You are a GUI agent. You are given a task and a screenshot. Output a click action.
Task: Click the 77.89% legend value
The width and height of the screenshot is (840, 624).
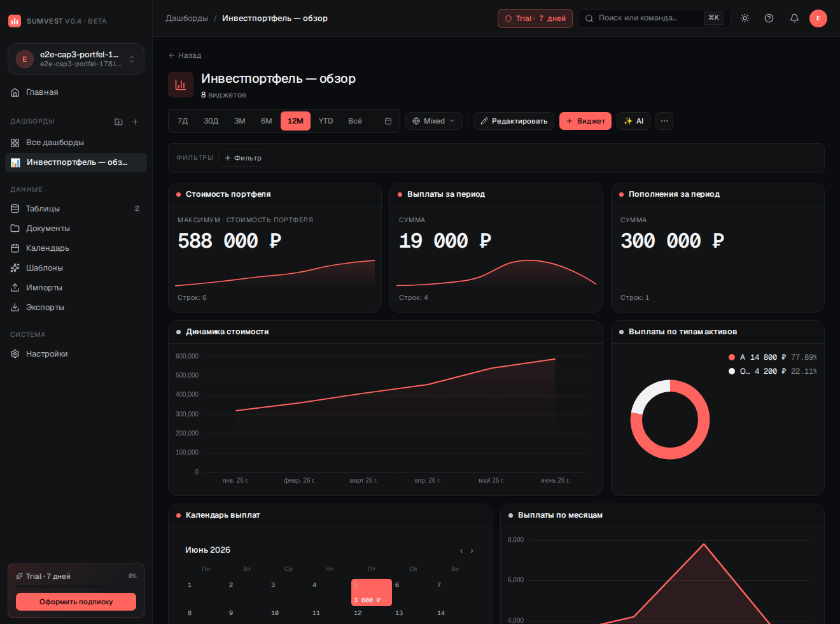tap(804, 357)
